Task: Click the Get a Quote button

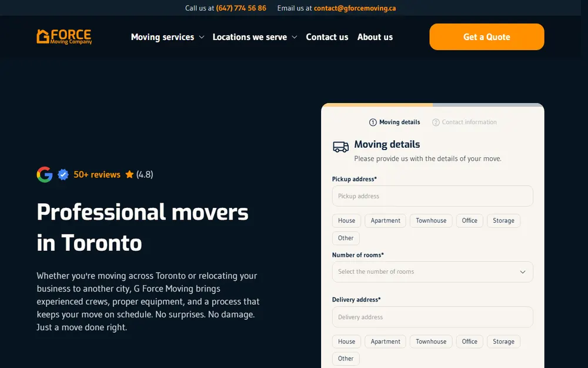Action: tap(487, 37)
